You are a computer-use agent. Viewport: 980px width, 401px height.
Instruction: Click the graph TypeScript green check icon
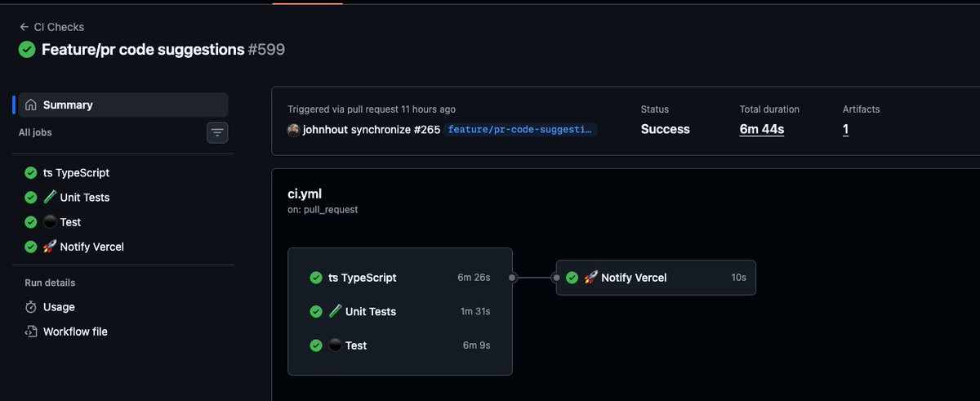(316, 278)
